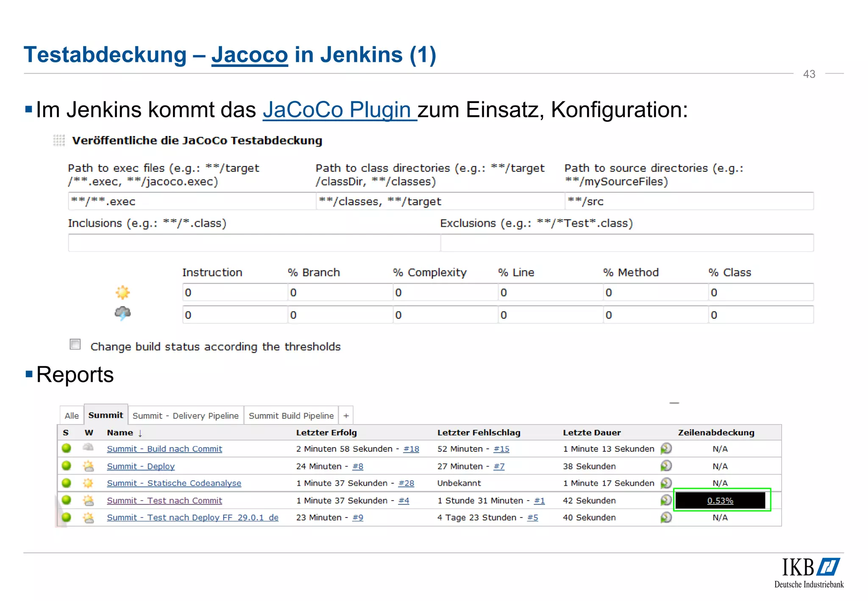The height and width of the screenshot is (601, 868).
Task: Open last successful build #28
Action: pyautogui.click(x=406, y=483)
